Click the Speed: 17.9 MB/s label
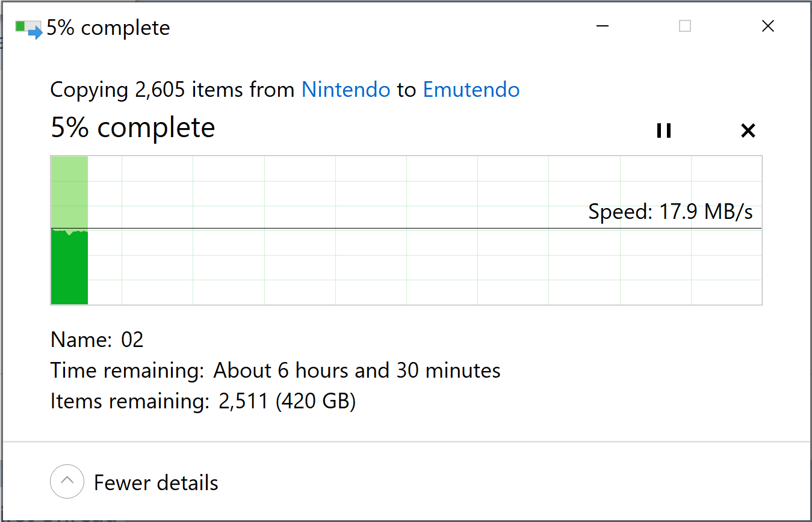Screen dimensions: 812x522 pyautogui.click(x=671, y=212)
